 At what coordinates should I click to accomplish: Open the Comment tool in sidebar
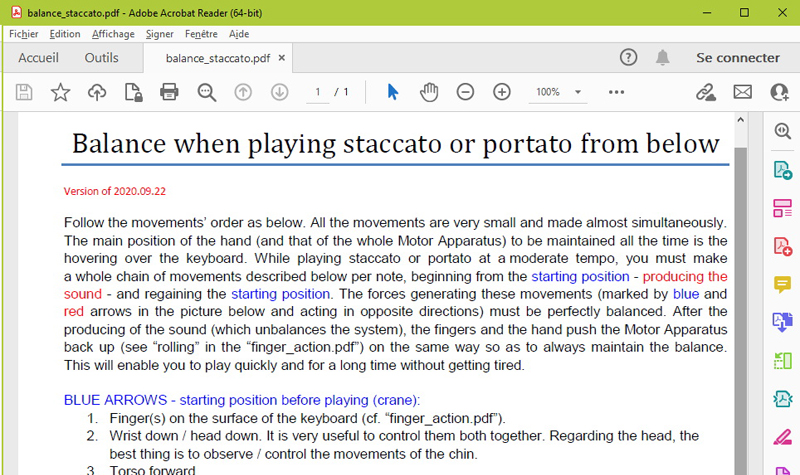coord(782,284)
